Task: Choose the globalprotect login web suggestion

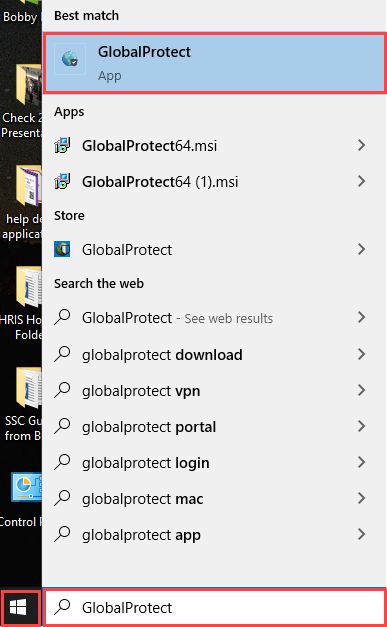Action: pos(214,463)
